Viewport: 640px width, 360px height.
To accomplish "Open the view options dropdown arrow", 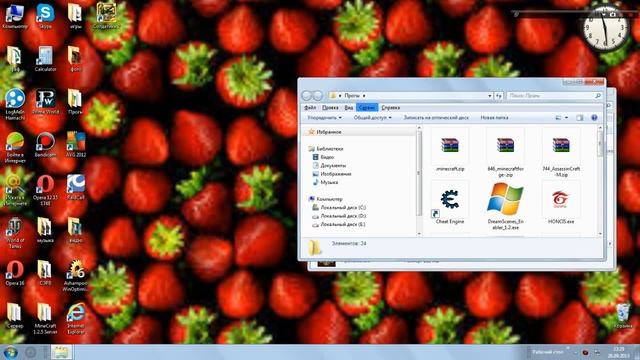I will click(x=566, y=118).
